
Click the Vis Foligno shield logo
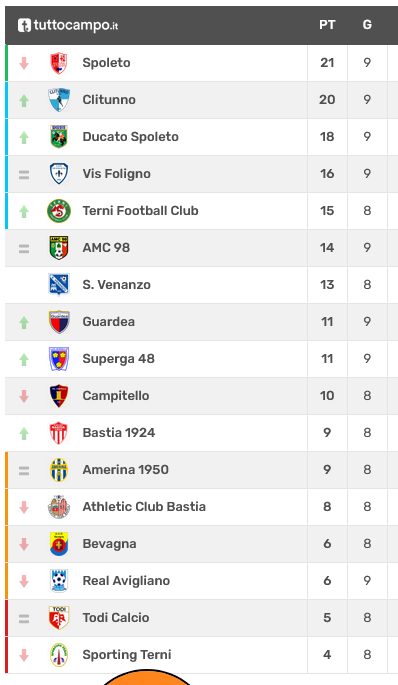tap(59, 174)
